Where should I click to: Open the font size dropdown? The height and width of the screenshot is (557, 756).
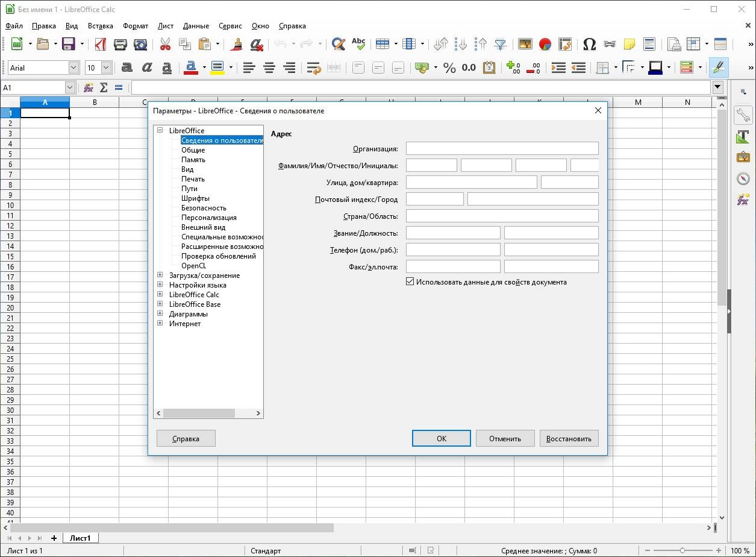107,68
